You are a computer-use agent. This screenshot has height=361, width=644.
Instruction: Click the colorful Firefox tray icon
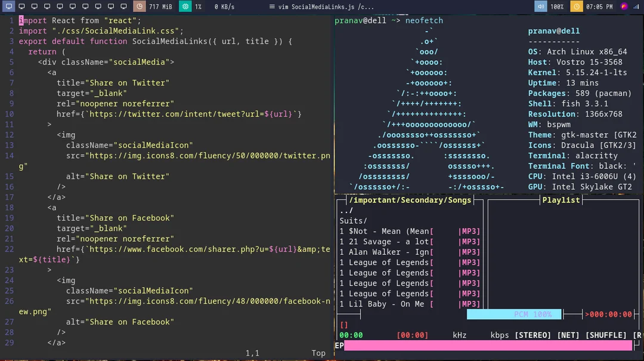click(624, 7)
